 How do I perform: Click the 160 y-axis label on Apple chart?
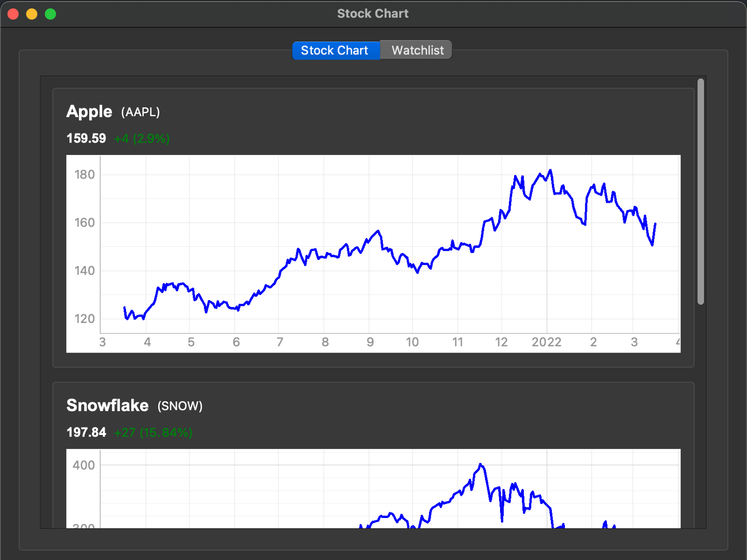tap(85, 223)
